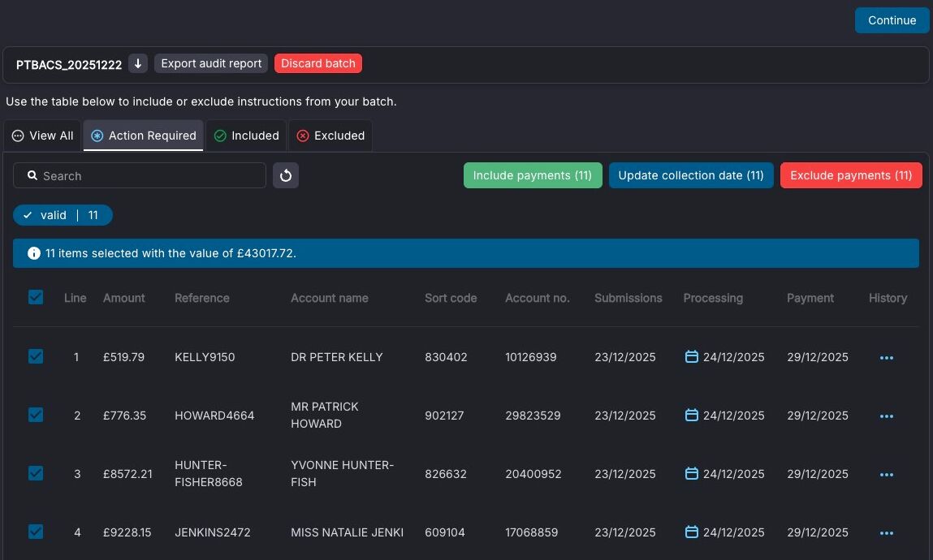Screen dimensions: 933x560
Task: Click the download arrow next to PTBACS_20251222
Action: click(138, 63)
